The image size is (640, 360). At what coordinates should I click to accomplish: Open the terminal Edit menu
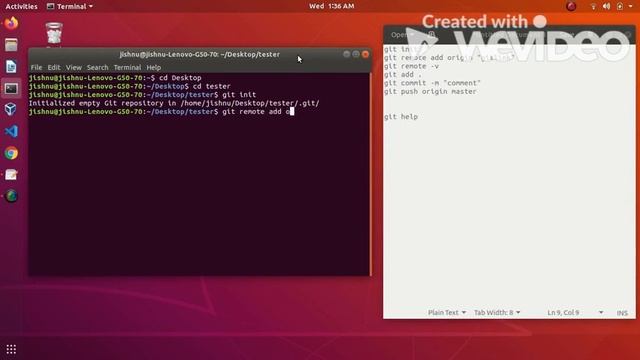coord(54,67)
